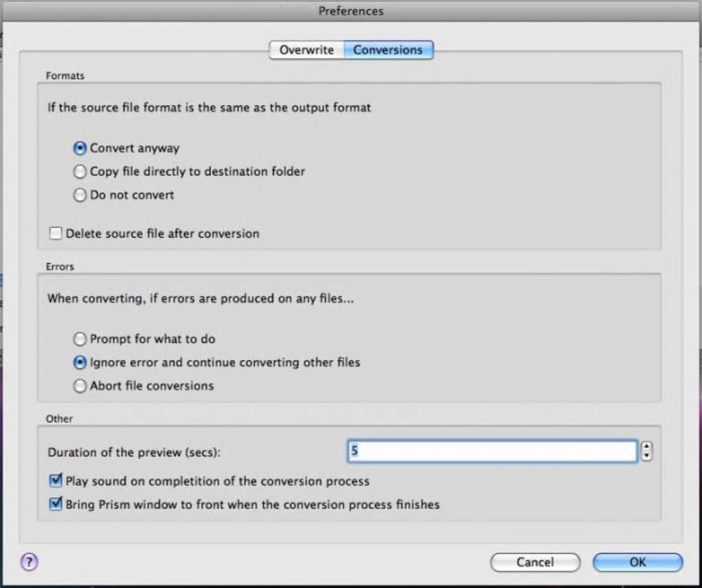702x588 pixels.
Task: Switch to the Overwrite tab
Action: click(306, 50)
